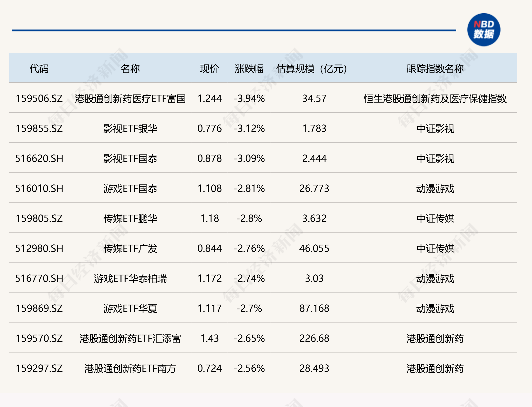Click price value 1.244

click(x=209, y=99)
